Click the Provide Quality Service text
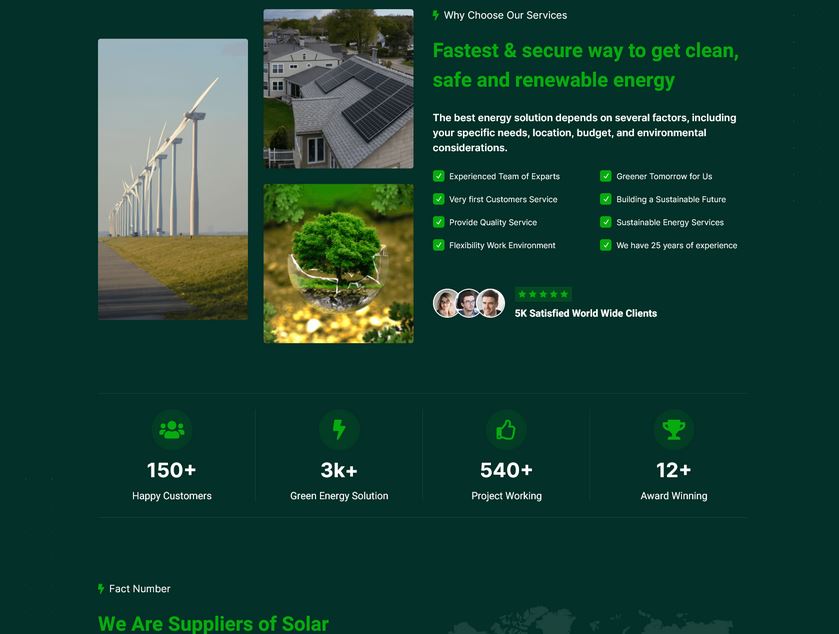The width and height of the screenshot is (839, 634). coord(493,222)
